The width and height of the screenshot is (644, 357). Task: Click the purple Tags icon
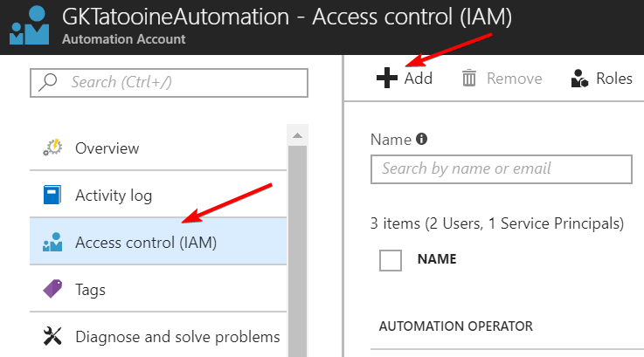point(52,289)
